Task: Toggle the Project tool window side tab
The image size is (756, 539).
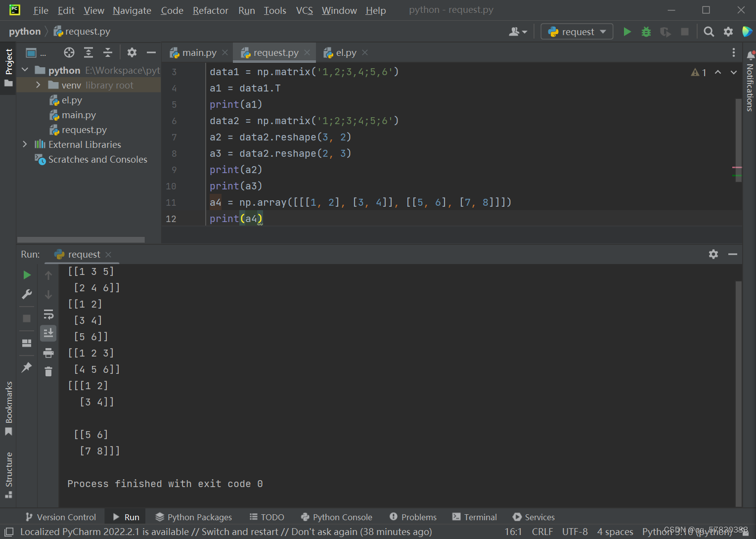Action: click(8, 67)
